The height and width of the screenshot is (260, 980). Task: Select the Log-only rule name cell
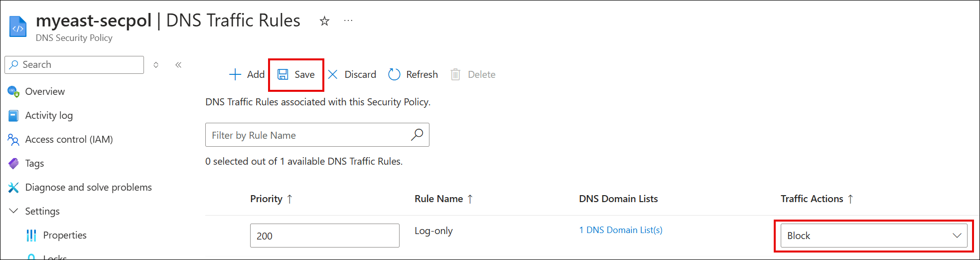click(x=433, y=231)
